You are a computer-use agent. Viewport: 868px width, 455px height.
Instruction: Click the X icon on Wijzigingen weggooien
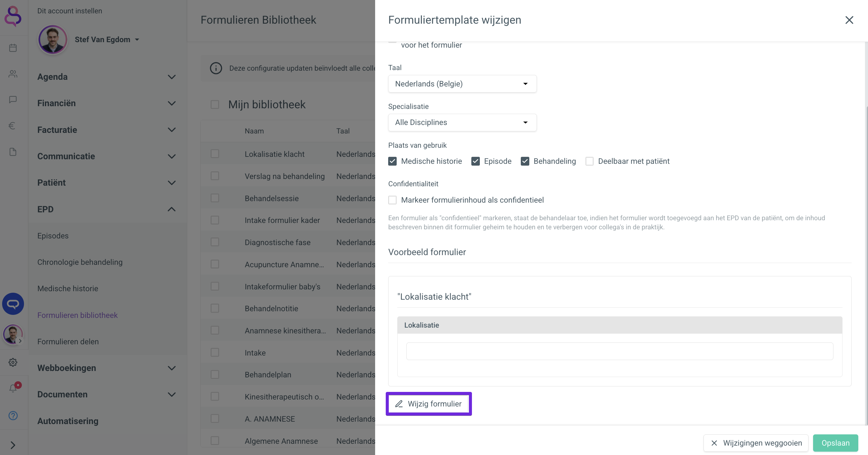click(x=714, y=443)
